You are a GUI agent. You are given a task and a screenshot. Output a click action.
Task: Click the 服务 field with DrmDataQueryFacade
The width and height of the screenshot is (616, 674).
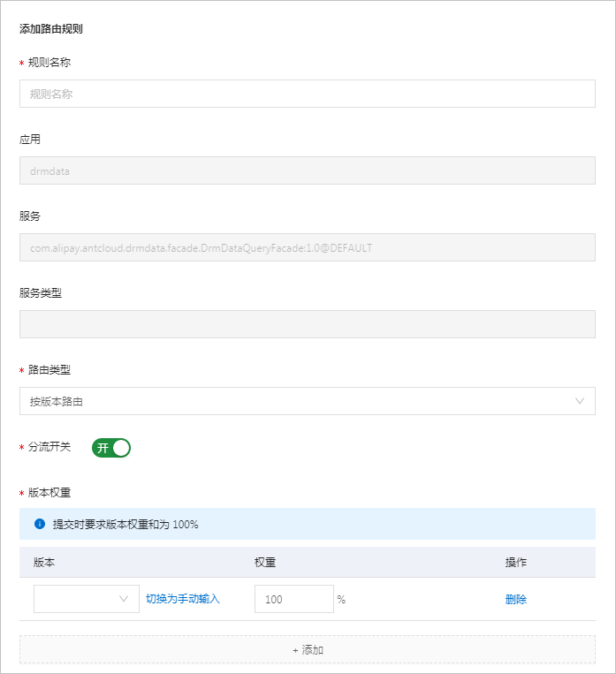[x=308, y=247]
